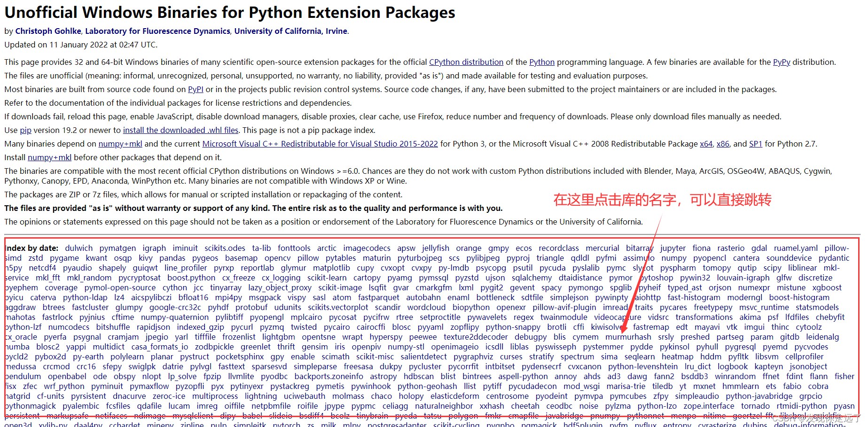Open the fonttools package entry
The height and width of the screenshot is (427, 868).
[294, 248]
